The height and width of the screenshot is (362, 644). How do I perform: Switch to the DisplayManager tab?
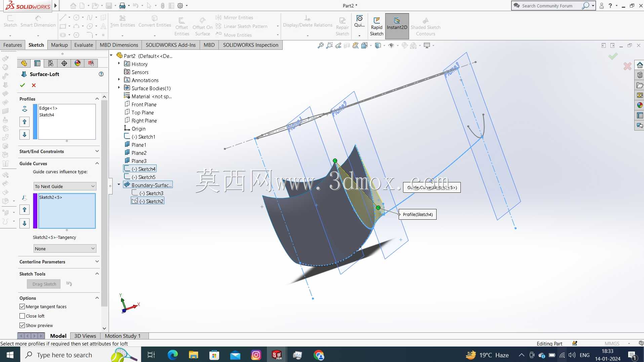click(x=78, y=63)
